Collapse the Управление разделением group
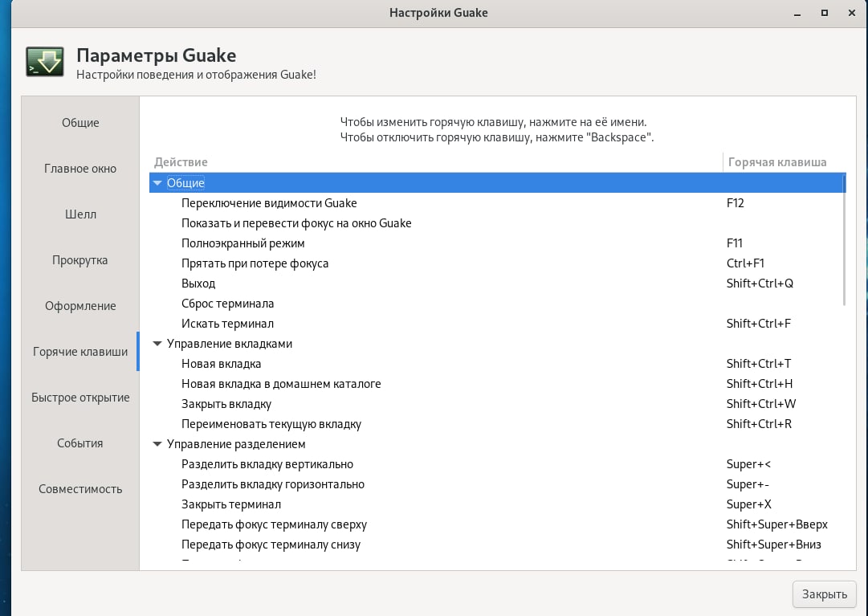This screenshot has height=616, width=868. pos(157,444)
